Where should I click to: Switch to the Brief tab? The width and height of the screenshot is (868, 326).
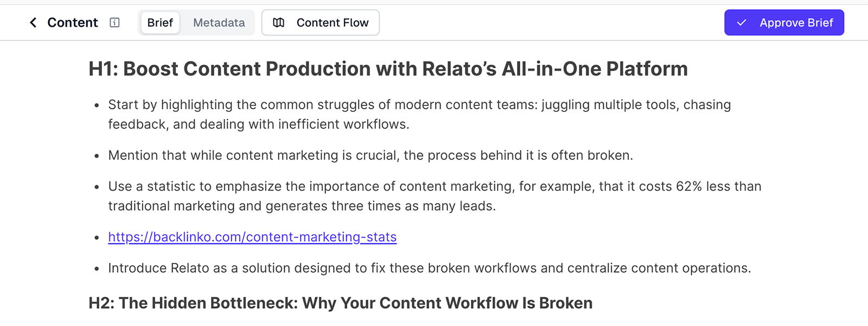(160, 23)
